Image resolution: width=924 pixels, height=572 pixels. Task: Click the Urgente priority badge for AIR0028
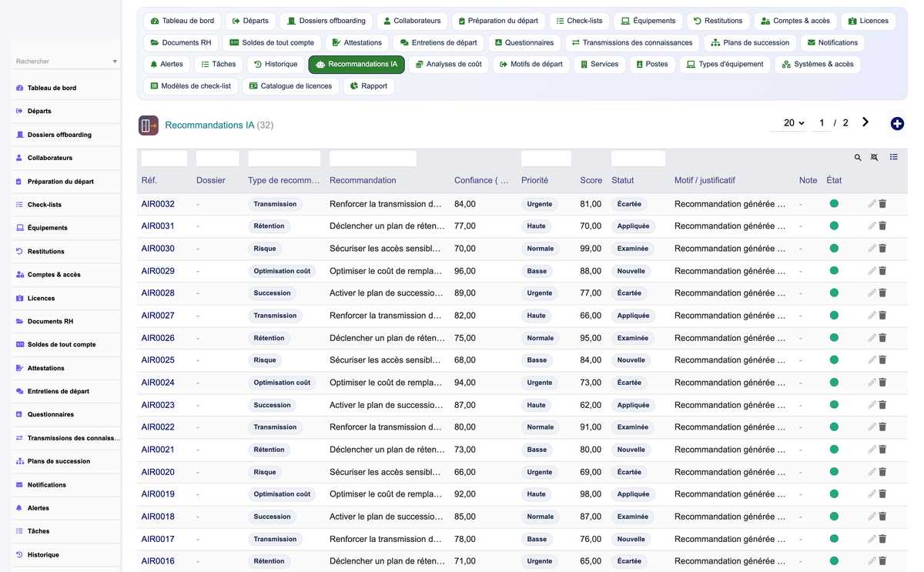pyautogui.click(x=540, y=293)
